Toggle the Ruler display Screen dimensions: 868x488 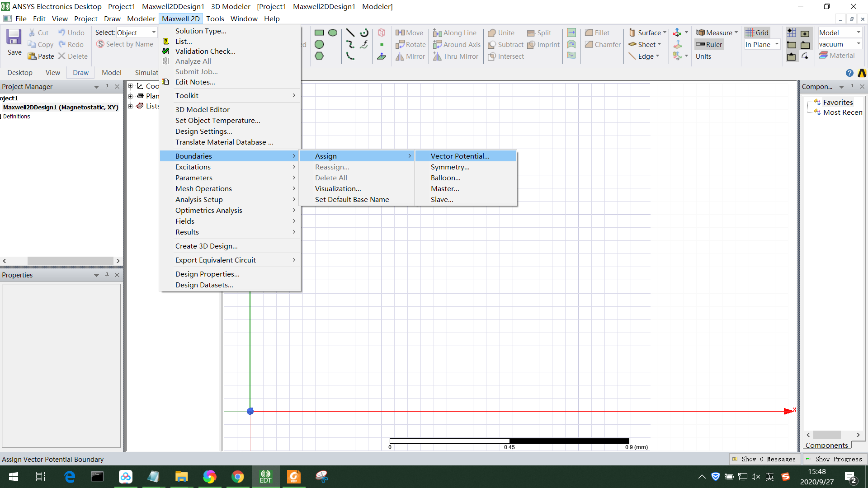708,44
